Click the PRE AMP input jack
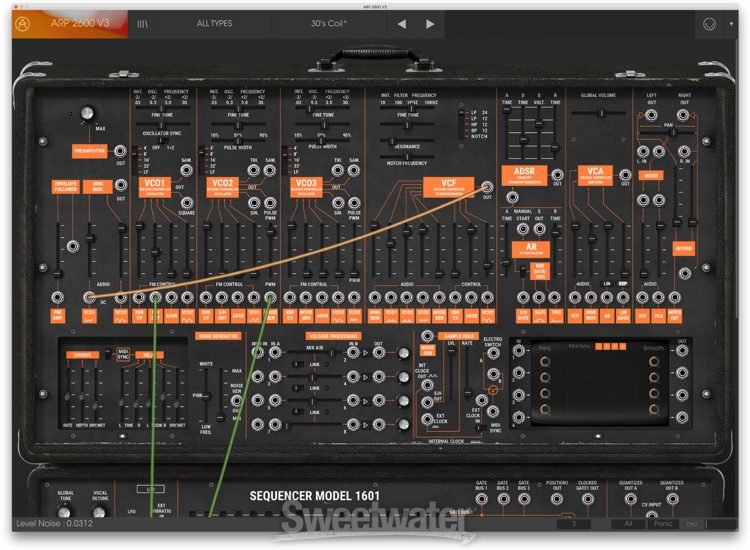 57,297
